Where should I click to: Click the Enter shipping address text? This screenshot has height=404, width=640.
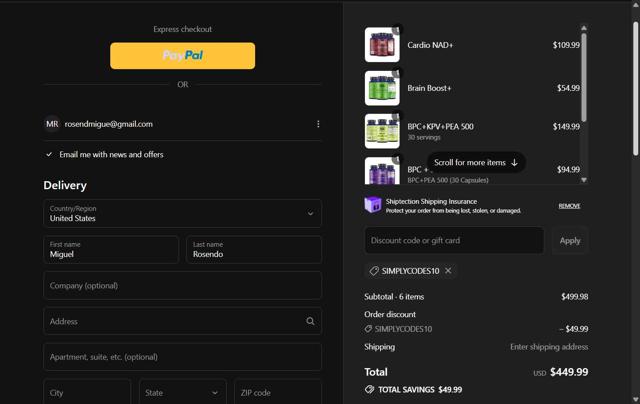pyautogui.click(x=549, y=347)
